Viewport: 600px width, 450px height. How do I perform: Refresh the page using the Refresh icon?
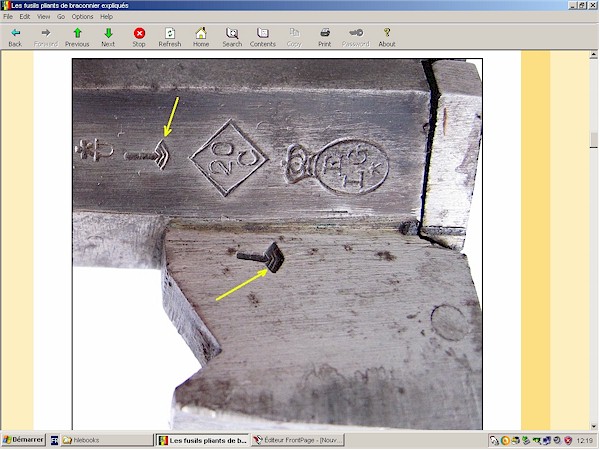coord(170,33)
